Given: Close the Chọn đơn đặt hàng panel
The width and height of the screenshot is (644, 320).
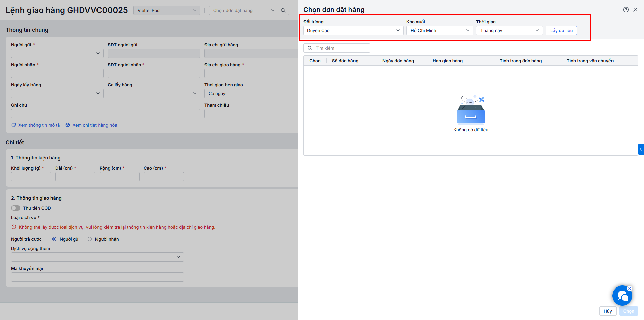Looking at the screenshot, I should click(x=635, y=10).
